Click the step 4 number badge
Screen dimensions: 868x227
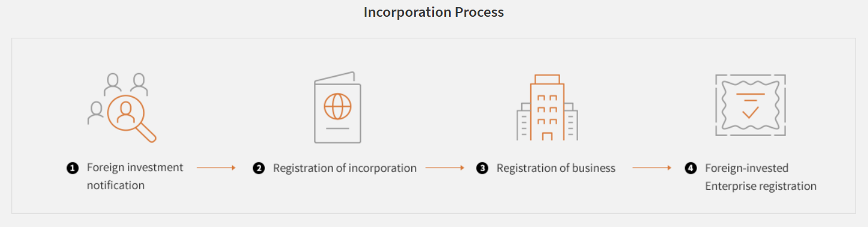(690, 168)
